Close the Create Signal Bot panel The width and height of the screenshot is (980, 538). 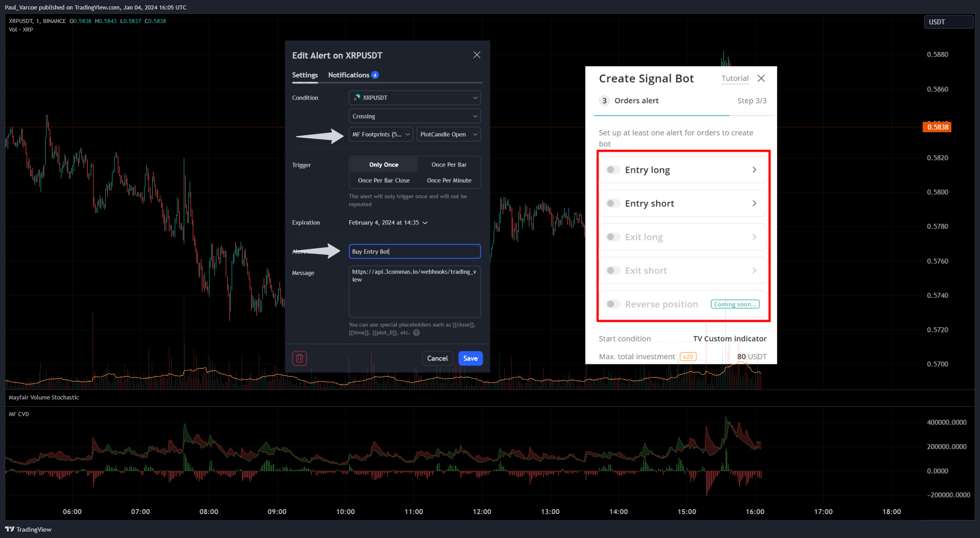click(x=761, y=79)
